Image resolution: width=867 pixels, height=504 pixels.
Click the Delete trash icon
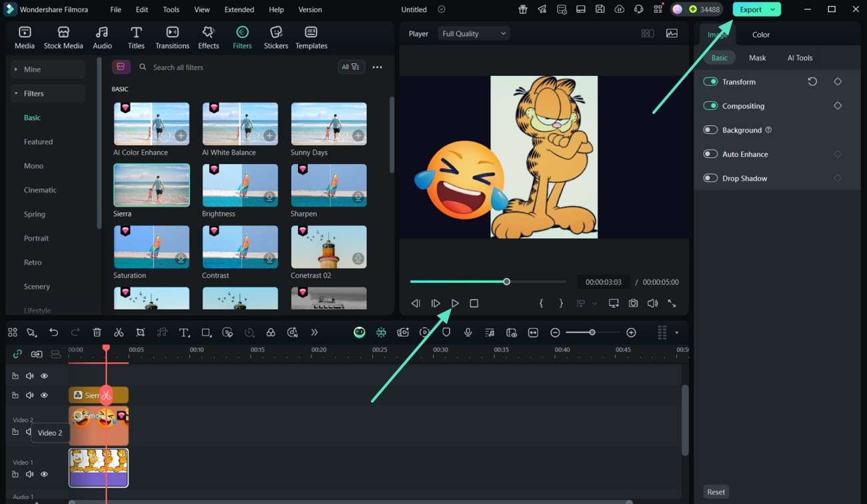tap(97, 332)
